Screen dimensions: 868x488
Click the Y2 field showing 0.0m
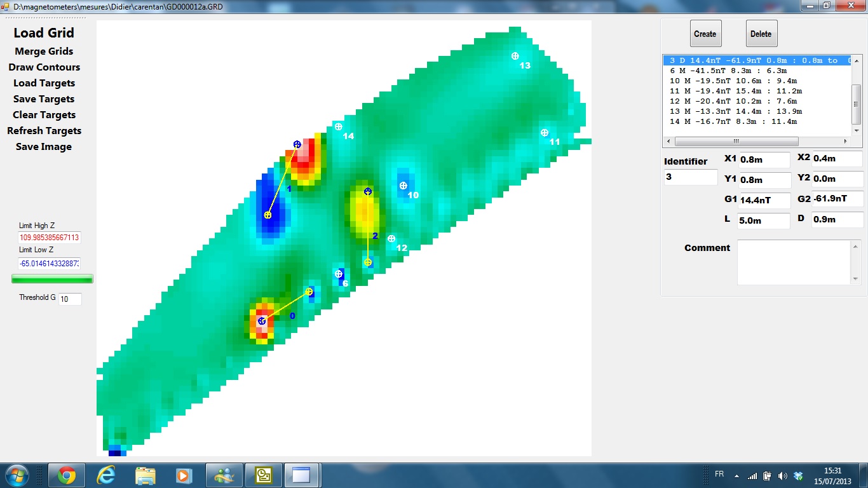tap(837, 179)
